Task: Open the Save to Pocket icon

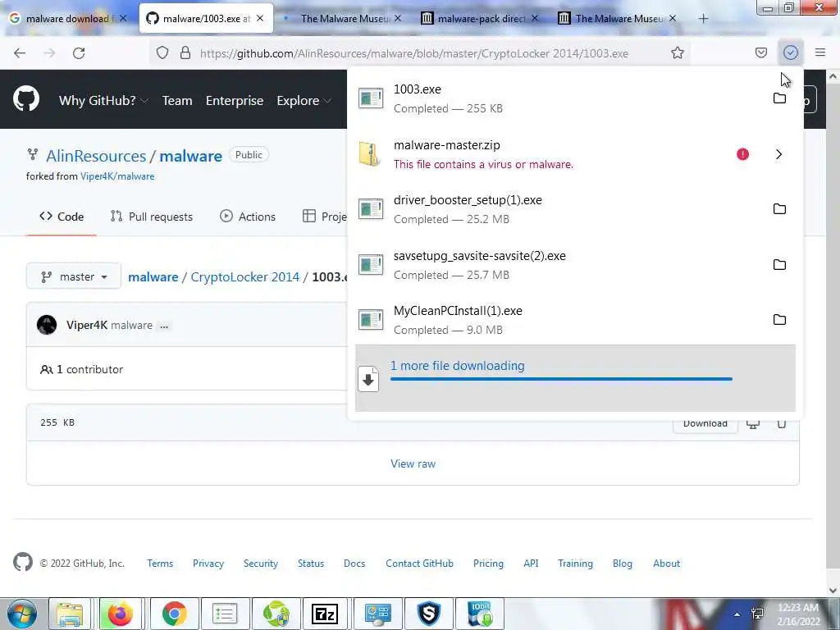Action: coord(760,52)
